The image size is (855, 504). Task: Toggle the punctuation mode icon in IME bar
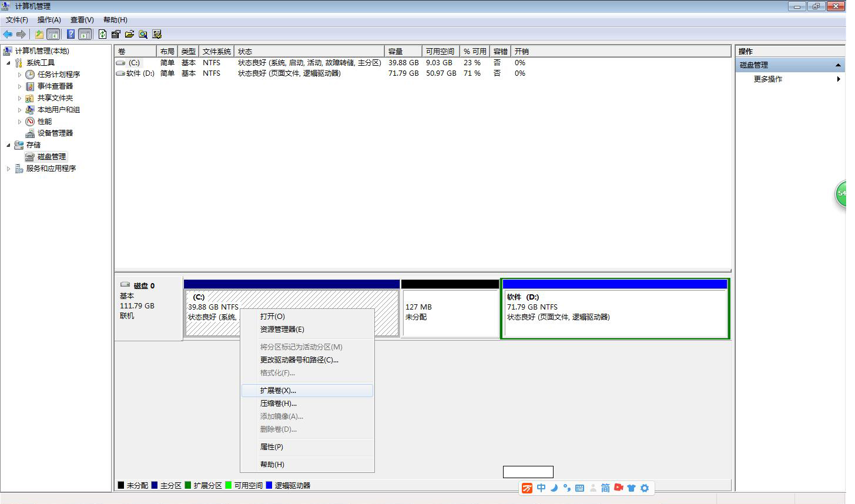point(566,488)
